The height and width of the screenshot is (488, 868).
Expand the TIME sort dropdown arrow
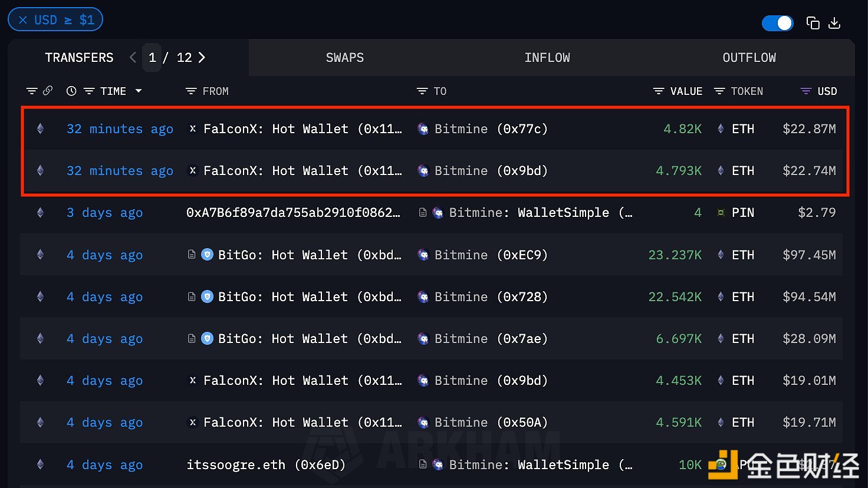click(139, 91)
